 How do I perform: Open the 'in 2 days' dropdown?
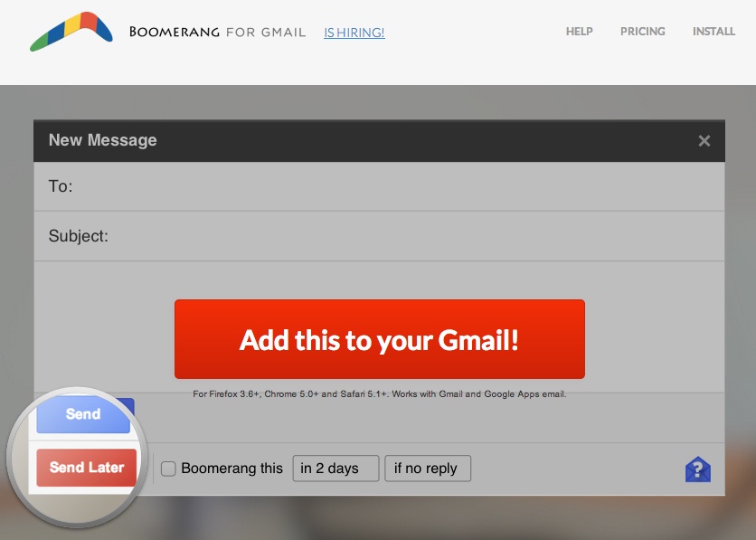(x=335, y=469)
